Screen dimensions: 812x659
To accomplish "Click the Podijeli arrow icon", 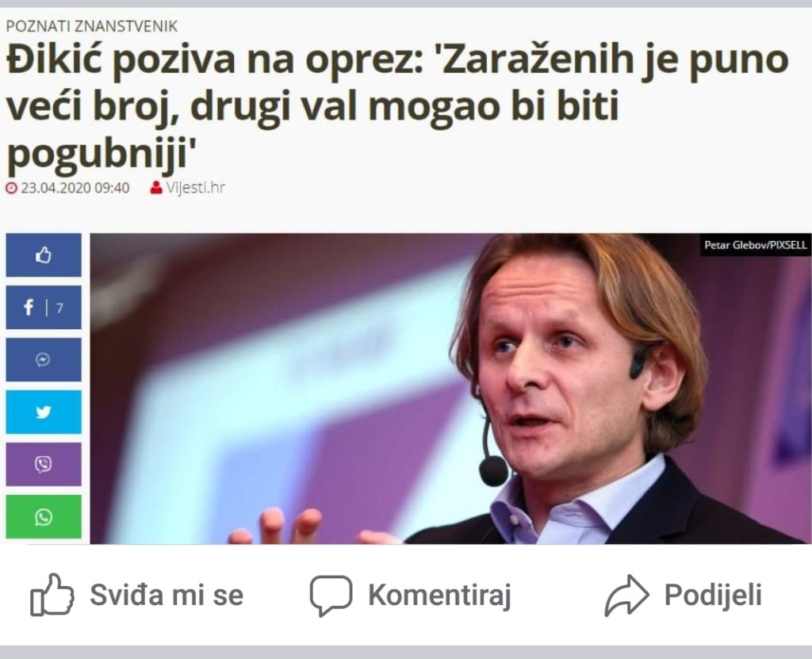I will pyautogui.click(x=626, y=596).
